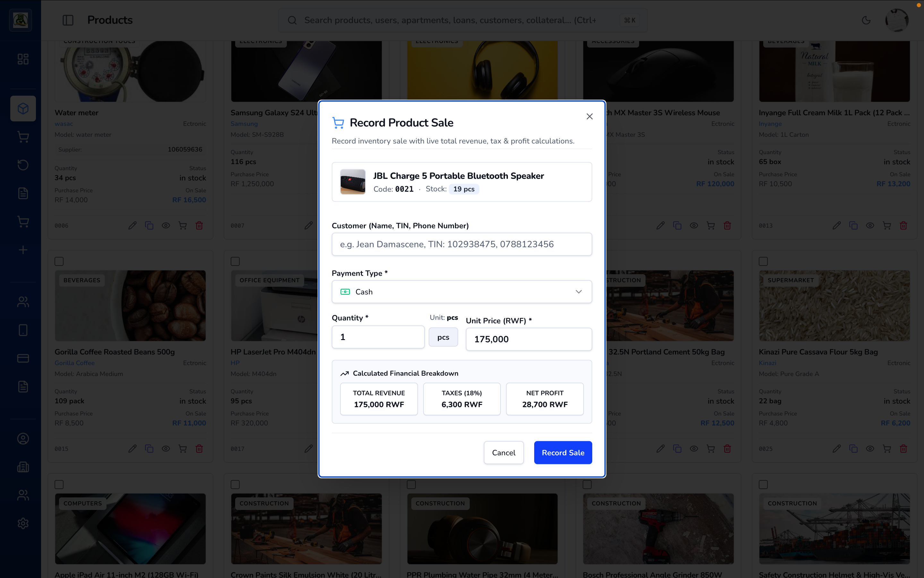Open the upper shopping cart sidebar icon

pos(23,137)
